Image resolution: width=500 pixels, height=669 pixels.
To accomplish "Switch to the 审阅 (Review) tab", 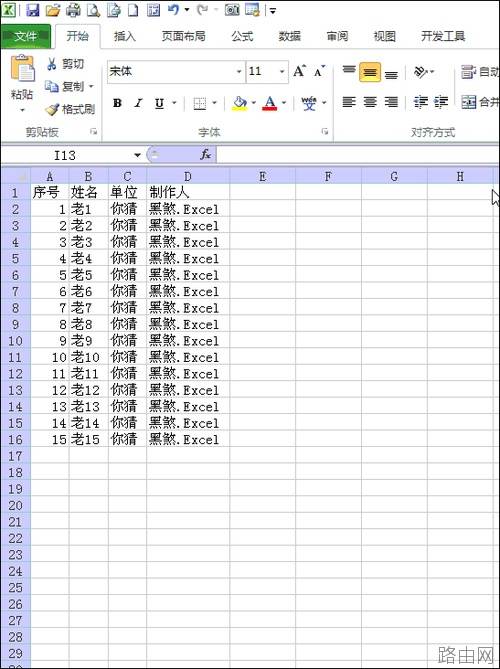I will 337,36.
